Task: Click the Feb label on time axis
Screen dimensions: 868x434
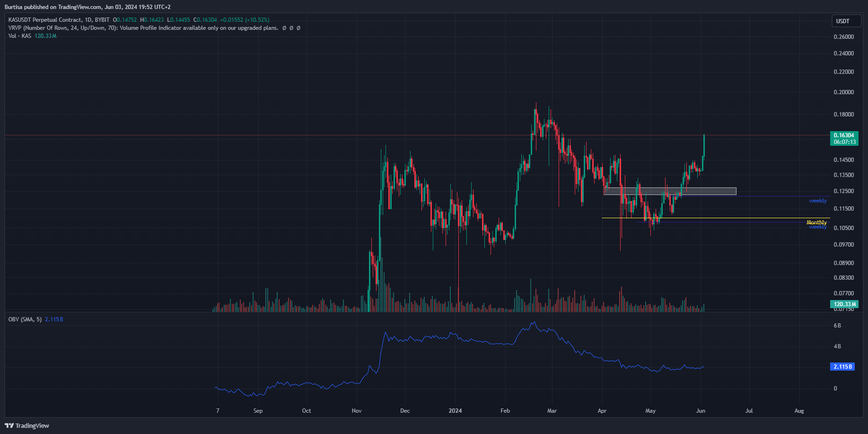Action: click(x=505, y=411)
